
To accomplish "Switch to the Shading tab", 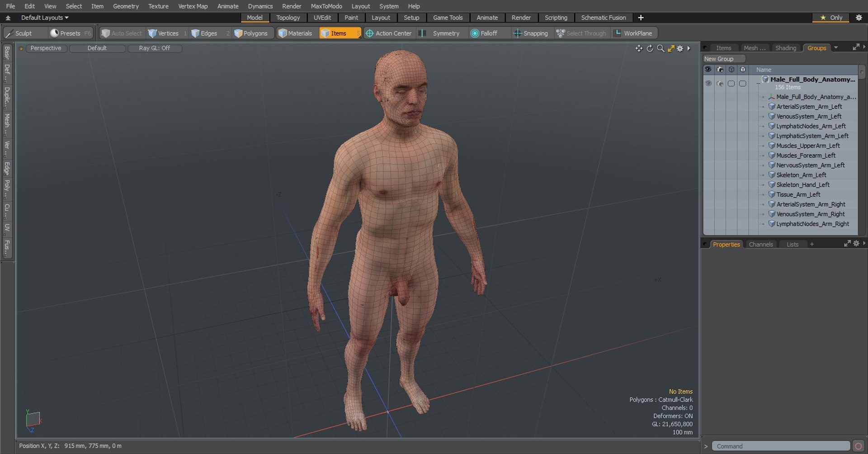I will [786, 48].
